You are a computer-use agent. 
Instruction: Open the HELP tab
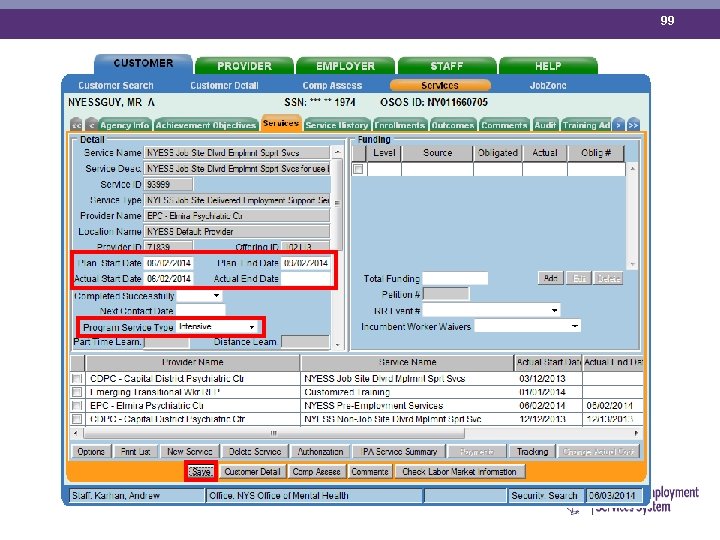click(548, 66)
